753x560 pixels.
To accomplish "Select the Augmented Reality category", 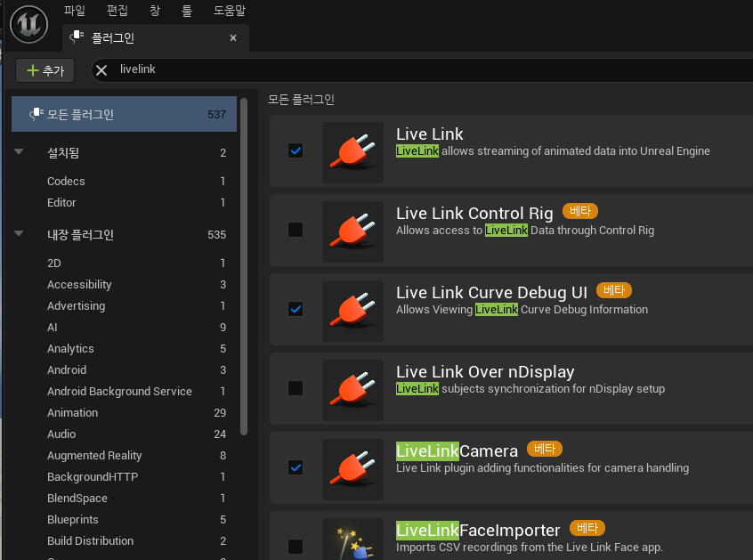I will 124,455.
